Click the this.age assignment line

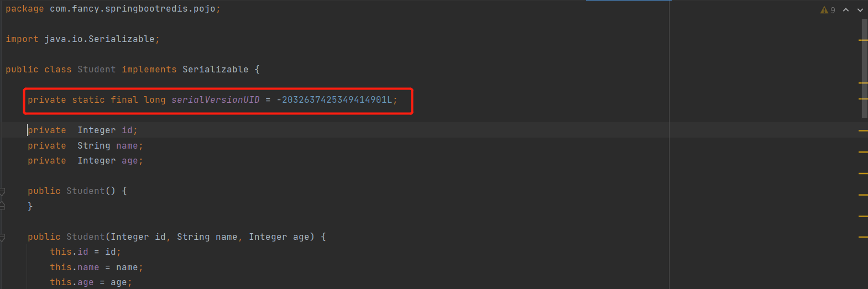tap(91, 282)
